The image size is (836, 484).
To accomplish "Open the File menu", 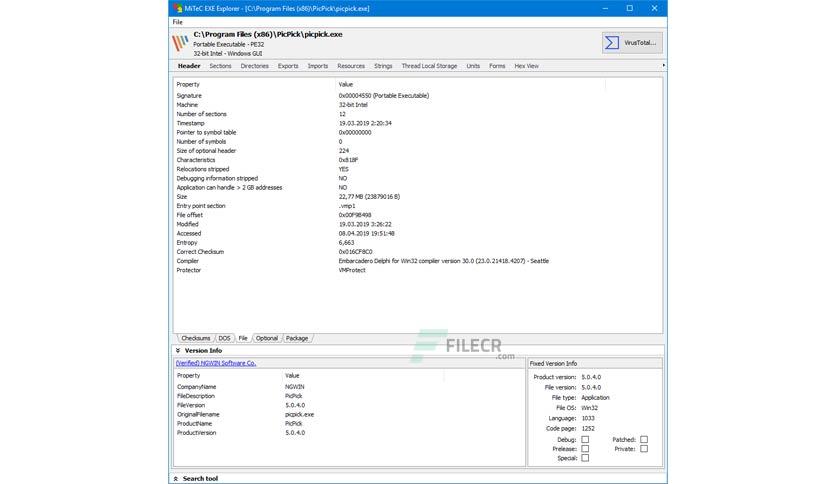I will point(178,22).
